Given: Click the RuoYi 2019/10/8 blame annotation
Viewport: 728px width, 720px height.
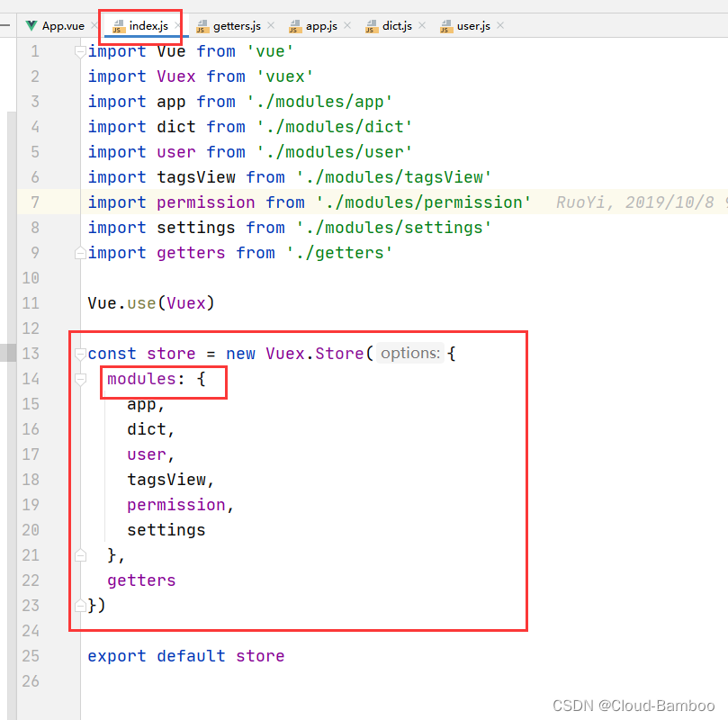Looking at the screenshot, I should tap(642, 202).
